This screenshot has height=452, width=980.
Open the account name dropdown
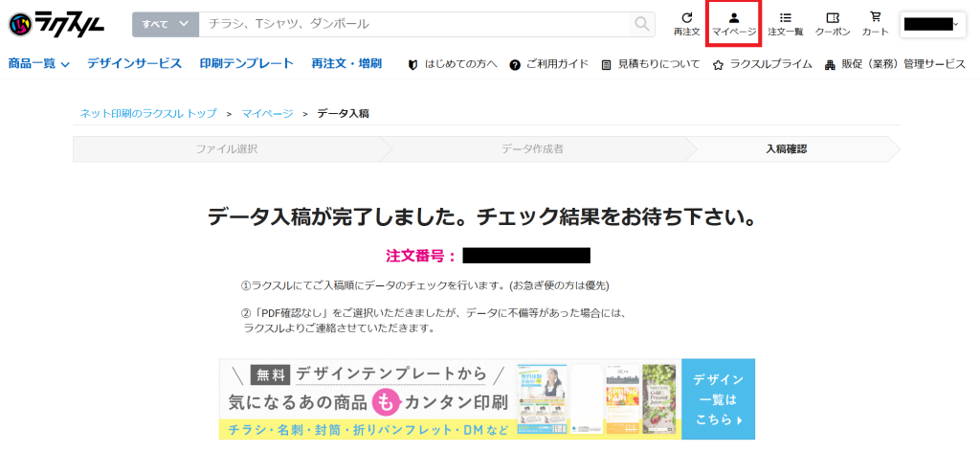931,24
